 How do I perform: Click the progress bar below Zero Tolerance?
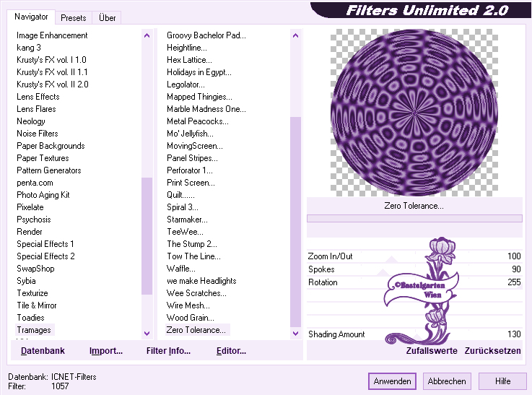pyautogui.click(x=414, y=218)
